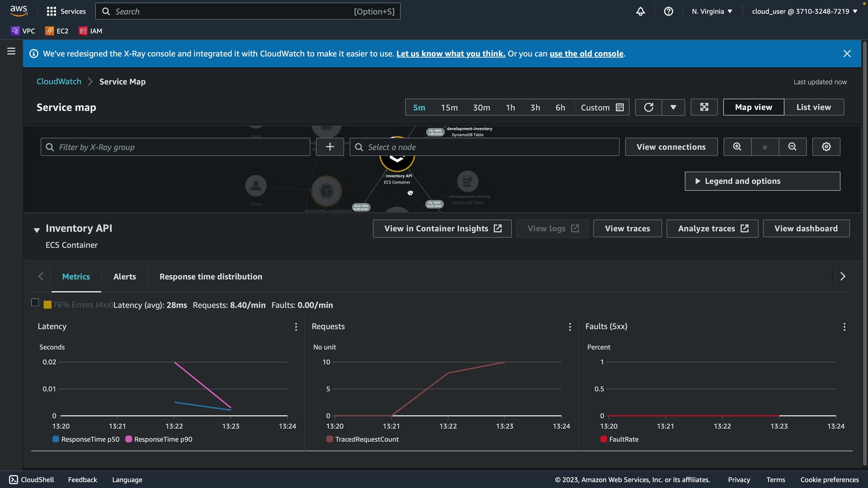Click the refresh service map icon
The width and height of the screenshot is (868, 488).
[x=648, y=107]
